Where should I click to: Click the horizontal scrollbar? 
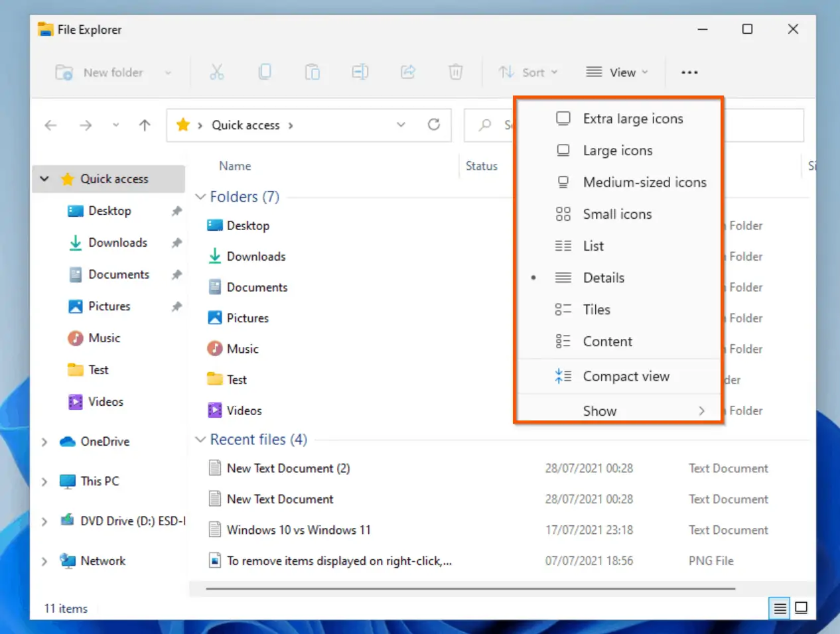tap(470, 588)
